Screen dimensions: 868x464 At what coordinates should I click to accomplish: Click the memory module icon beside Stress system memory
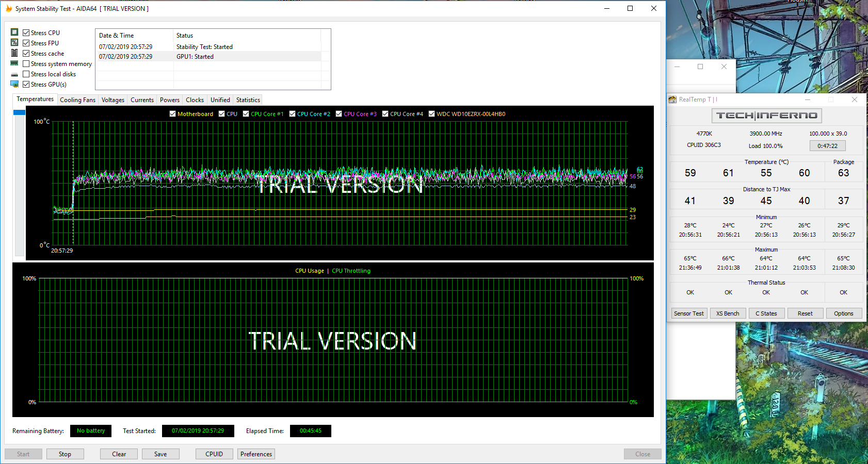pyautogui.click(x=14, y=63)
